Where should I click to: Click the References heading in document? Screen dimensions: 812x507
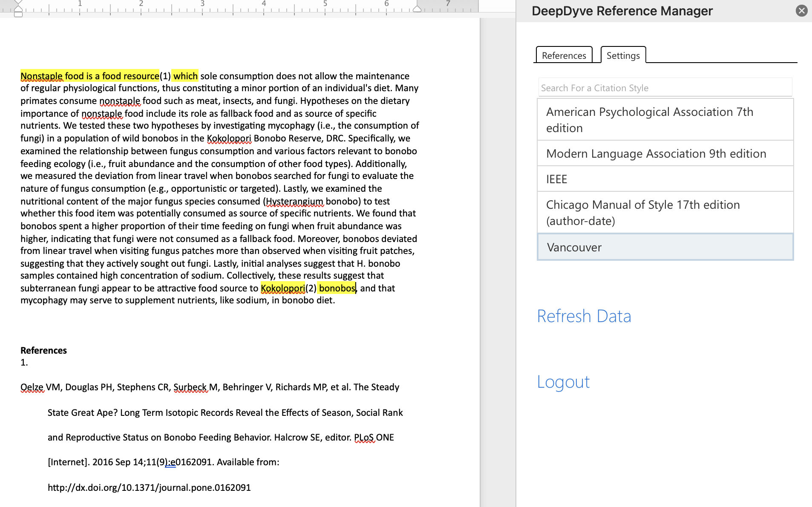(43, 351)
